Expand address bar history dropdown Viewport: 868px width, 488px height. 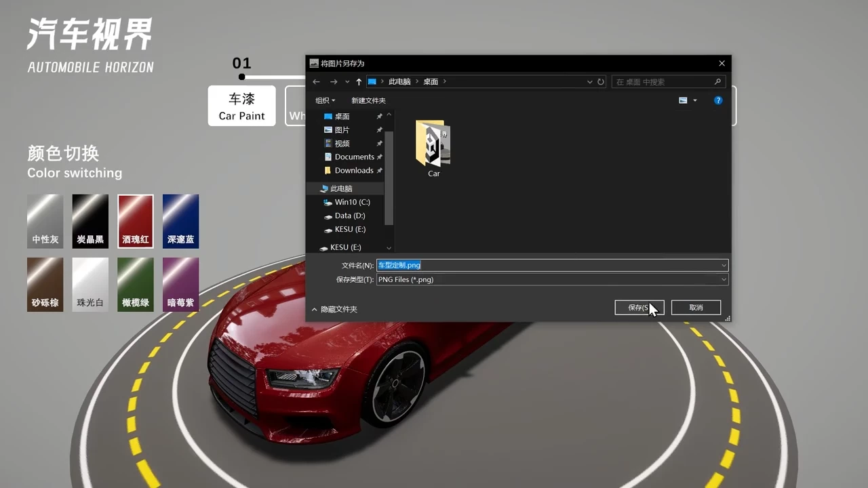click(589, 81)
